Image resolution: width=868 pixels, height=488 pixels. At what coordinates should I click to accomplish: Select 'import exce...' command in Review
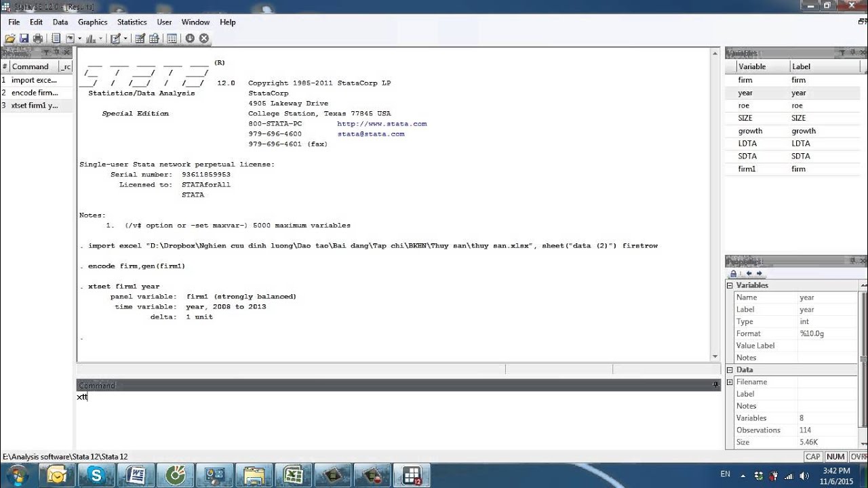[x=37, y=80]
